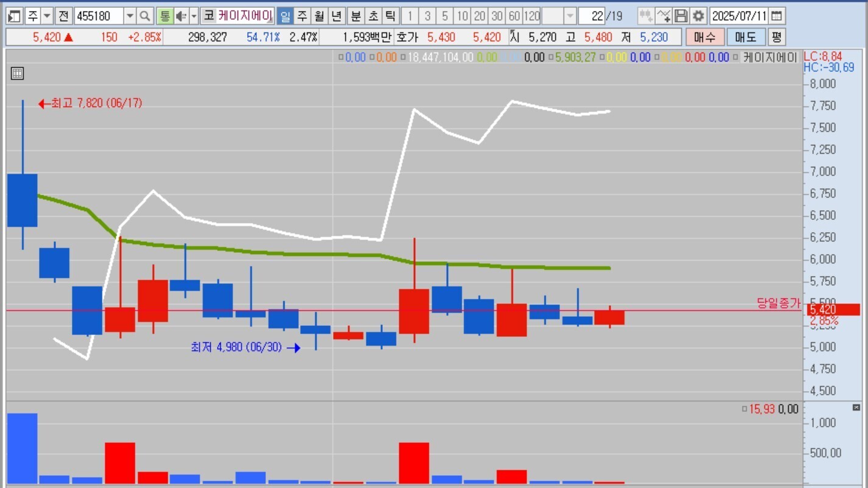The width and height of the screenshot is (868, 488).
Task: Click the orange 0,00 indicator legend square
Action: pos(372,58)
